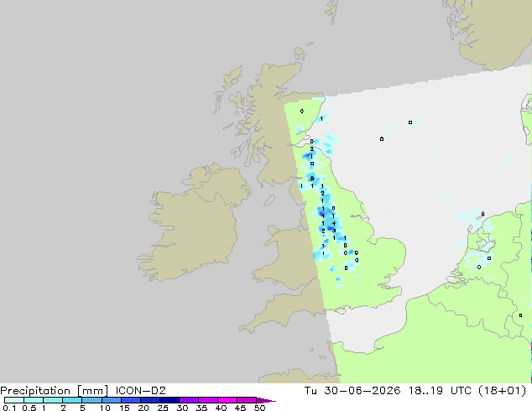This screenshot has height=411, width=532.
Task: Click the '[mm]' unit label
Action: click(92, 391)
